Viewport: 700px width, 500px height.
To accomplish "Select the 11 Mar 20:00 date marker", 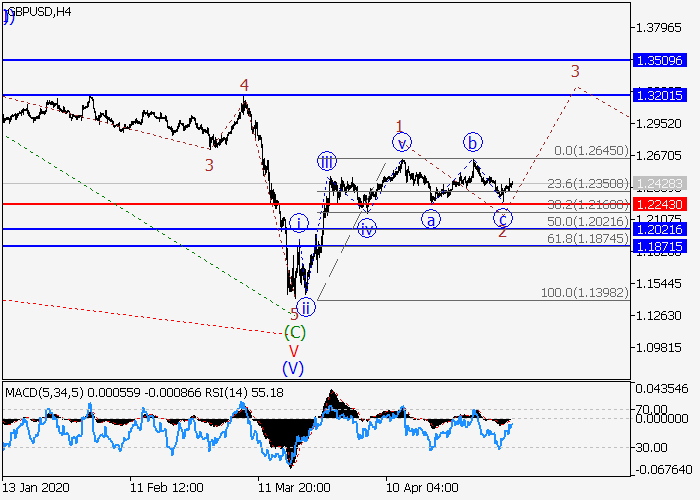I will 294,488.
